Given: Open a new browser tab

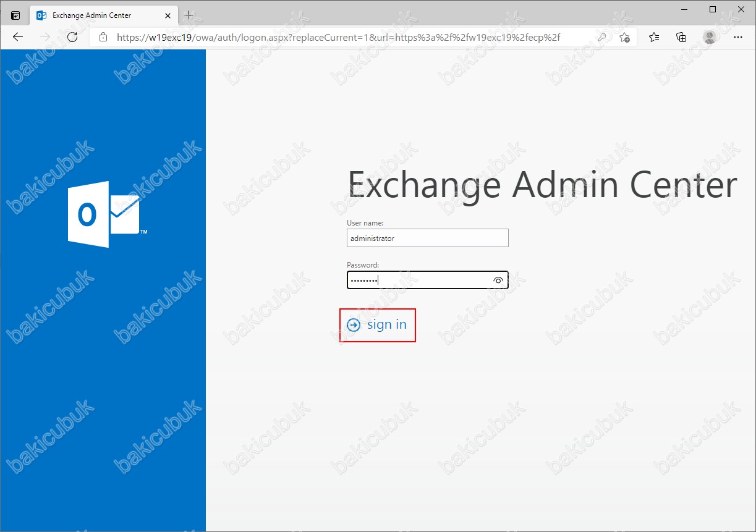Looking at the screenshot, I should (x=189, y=15).
